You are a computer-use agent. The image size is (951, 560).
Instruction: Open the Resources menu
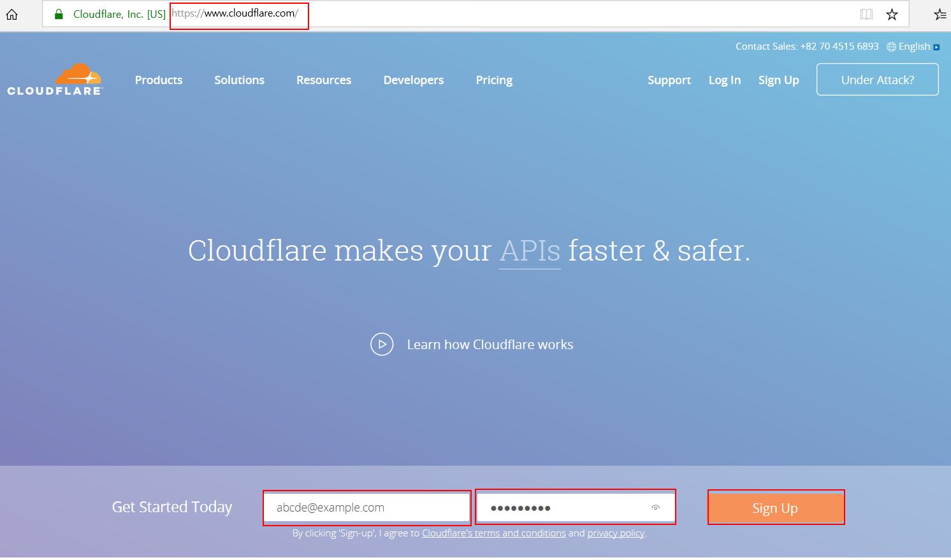point(324,80)
